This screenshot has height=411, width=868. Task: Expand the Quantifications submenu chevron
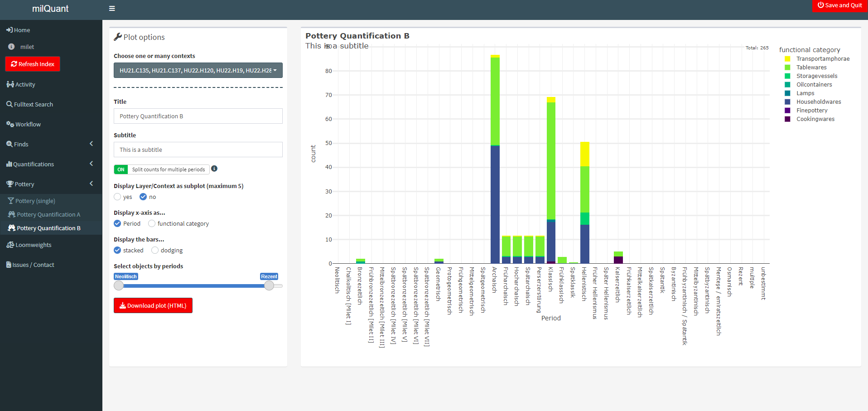(x=91, y=164)
